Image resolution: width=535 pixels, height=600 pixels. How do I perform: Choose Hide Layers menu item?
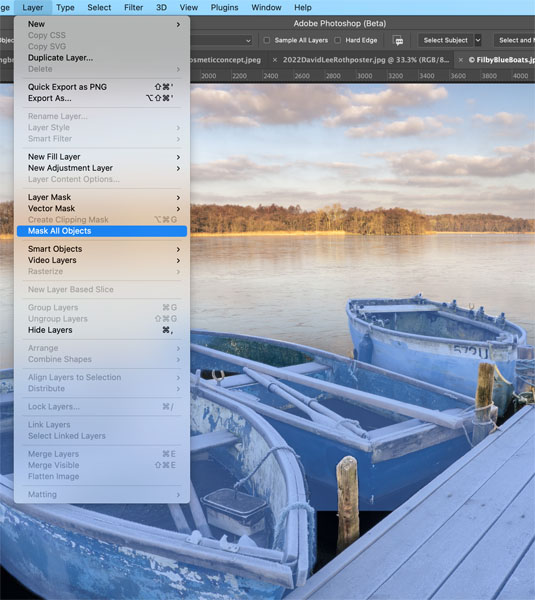point(102,330)
